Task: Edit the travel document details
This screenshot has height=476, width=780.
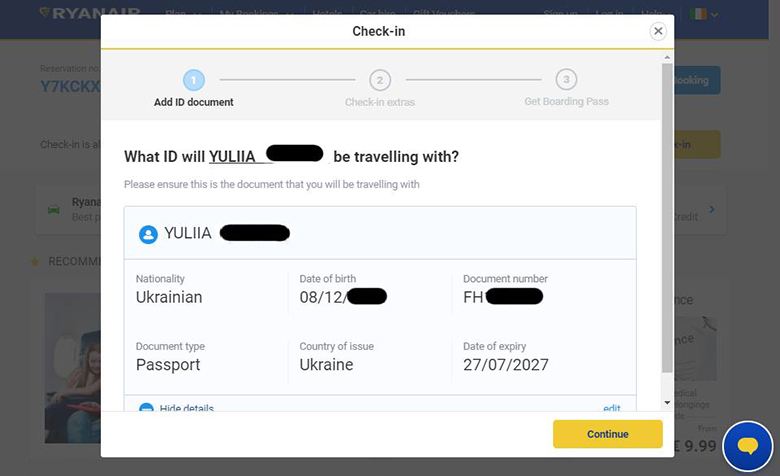Action: click(x=612, y=408)
